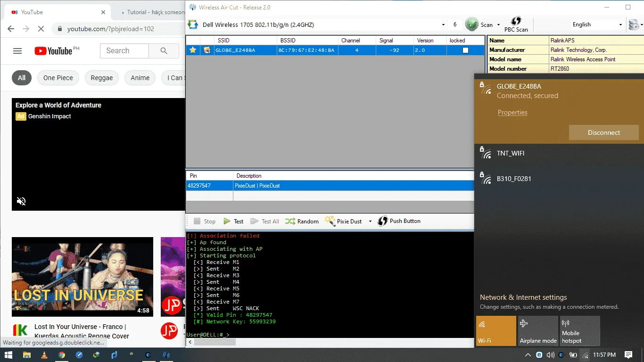Click the Wireless Air Cut taskbar icon
644x362 pixels.
[166, 355]
